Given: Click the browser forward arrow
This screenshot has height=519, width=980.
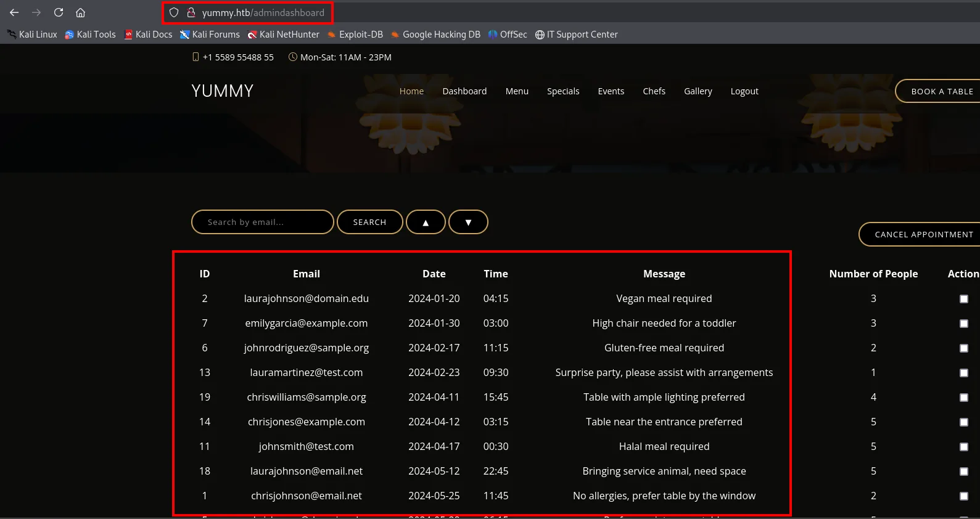Looking at the screenshot, I should tap(36, 12).
